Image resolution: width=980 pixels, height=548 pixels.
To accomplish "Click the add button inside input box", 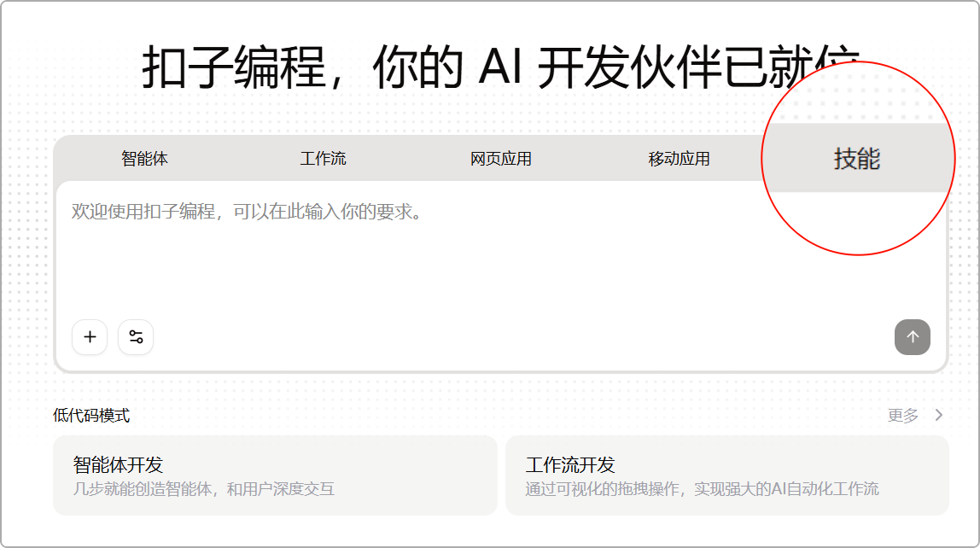I will point(89,337).
